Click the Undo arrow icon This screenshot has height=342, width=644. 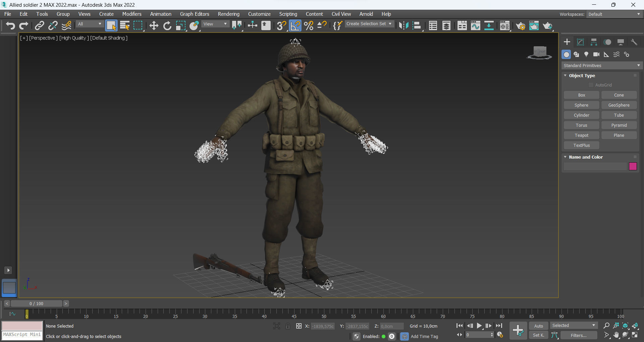coord(10,26)
